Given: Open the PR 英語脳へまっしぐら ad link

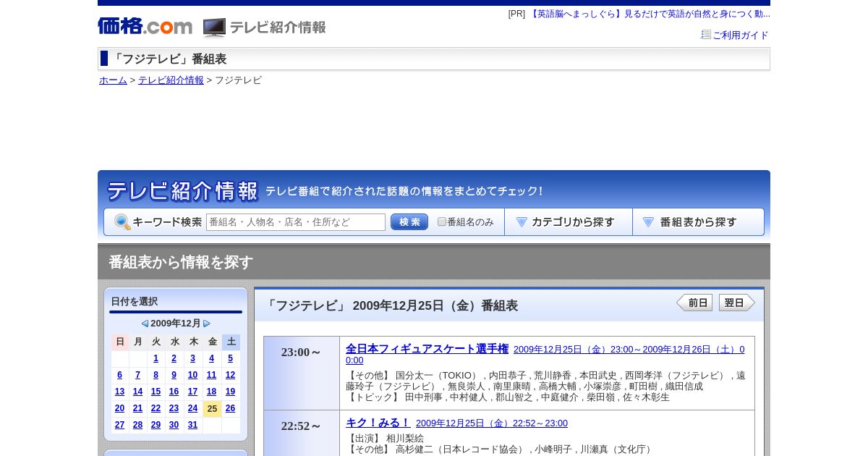Looking at the screenshot, I should point(650,14).
